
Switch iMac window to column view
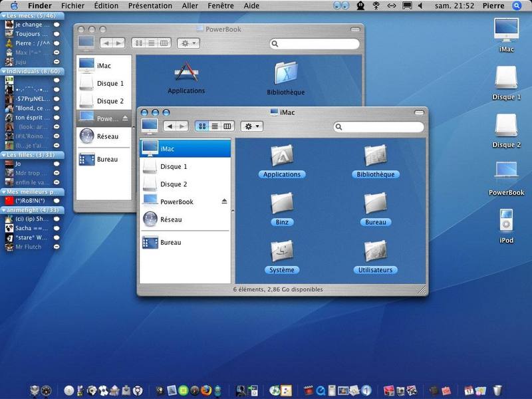click(227, 126)
